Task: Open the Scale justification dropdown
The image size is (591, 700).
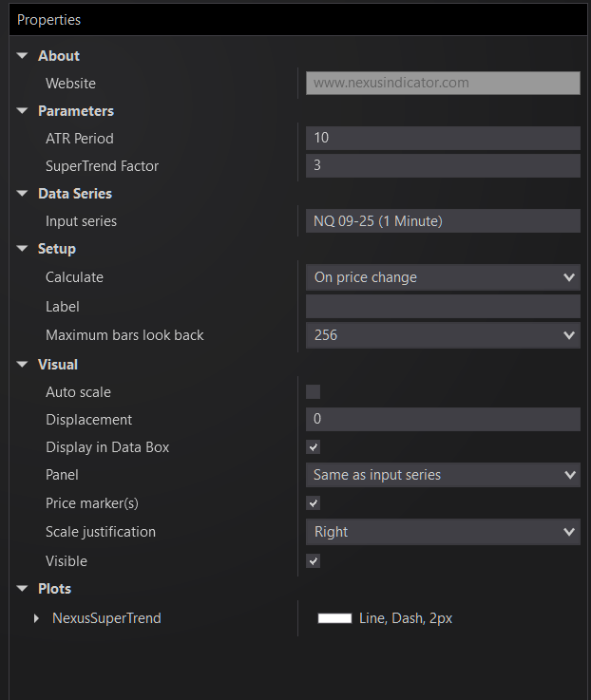Action: pyautogui.click(x=443, y=532)
